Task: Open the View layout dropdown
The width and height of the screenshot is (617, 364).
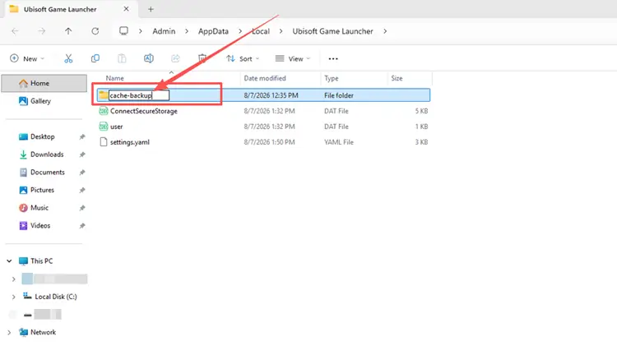Action: [x=293, y=58]
